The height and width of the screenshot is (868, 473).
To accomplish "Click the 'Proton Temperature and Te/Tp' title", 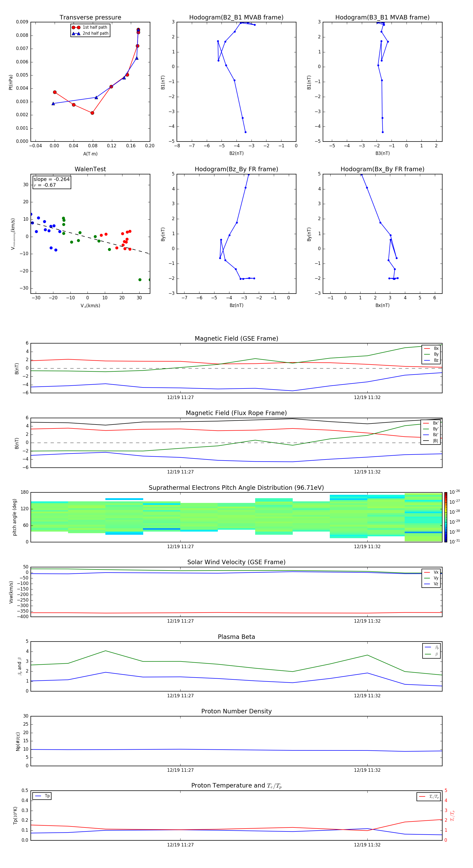I will click(x=236, y=786).
